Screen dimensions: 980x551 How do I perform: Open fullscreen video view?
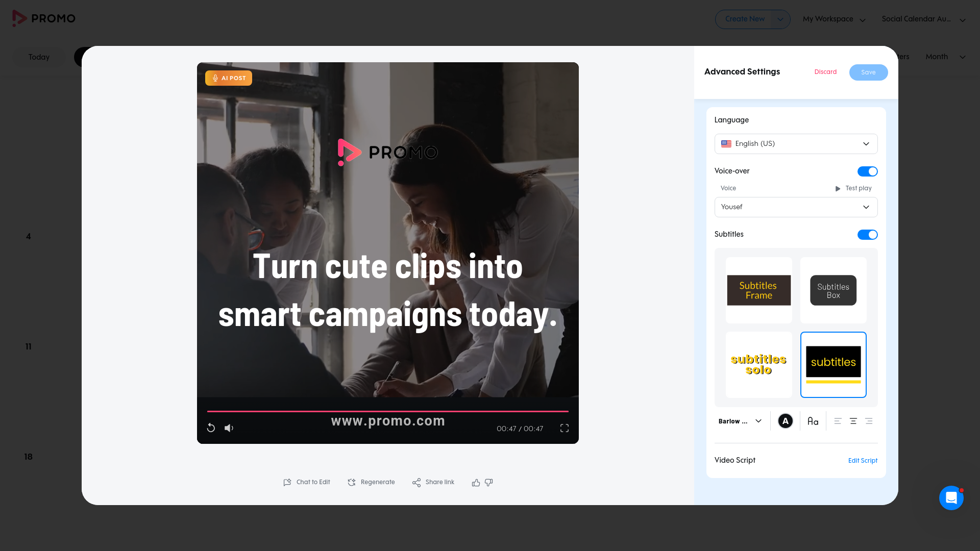[x=565, y=428]
